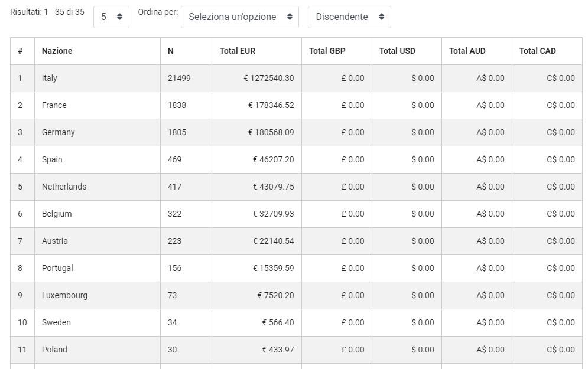Expand the 'Seleziona un'opzione' sort dropdown
The image size is (588, 369).
240,17
